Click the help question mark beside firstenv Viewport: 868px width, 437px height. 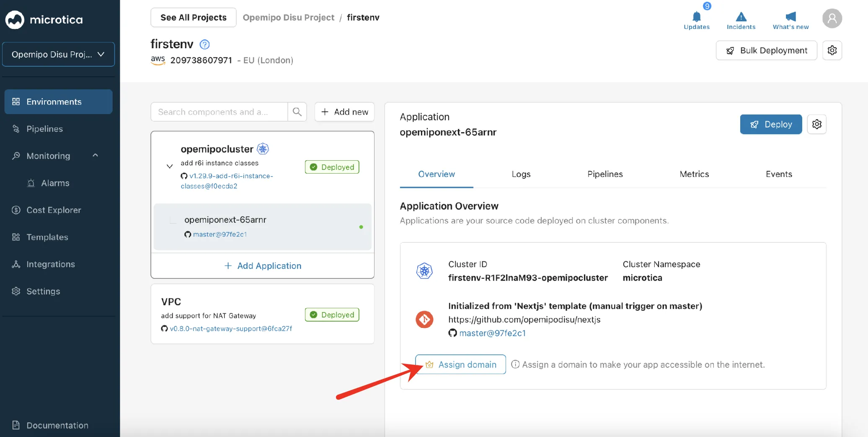click(204, 44)
